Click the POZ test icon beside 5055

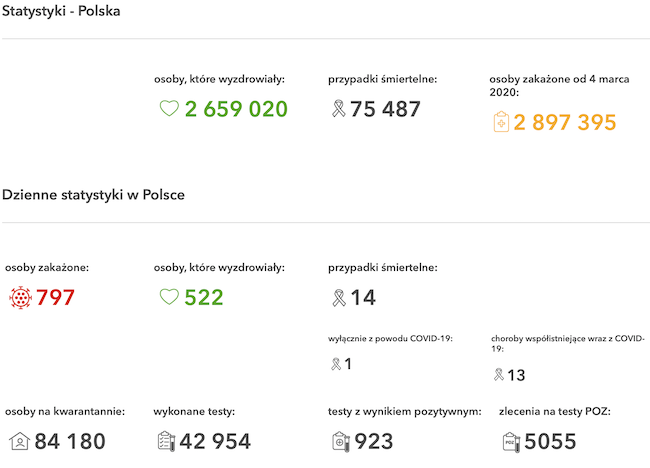[510, 441]
